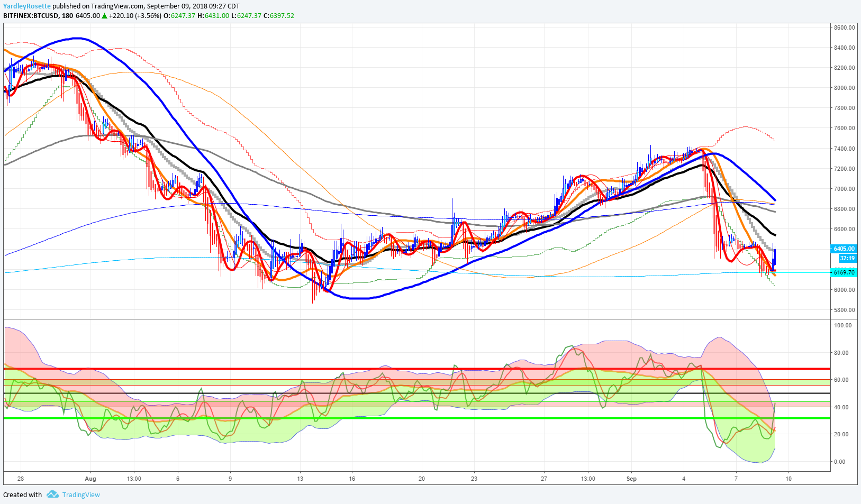Click the 40.00 oscillator axis label
The height and width of the screenshot is (504, 861).
pyautogui.click(x=842, y=407)
